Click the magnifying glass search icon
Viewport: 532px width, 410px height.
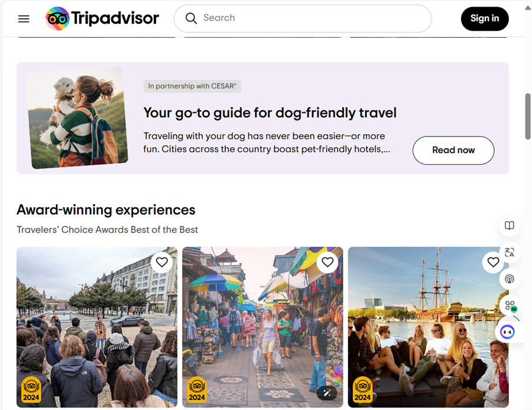pos(191,18)
